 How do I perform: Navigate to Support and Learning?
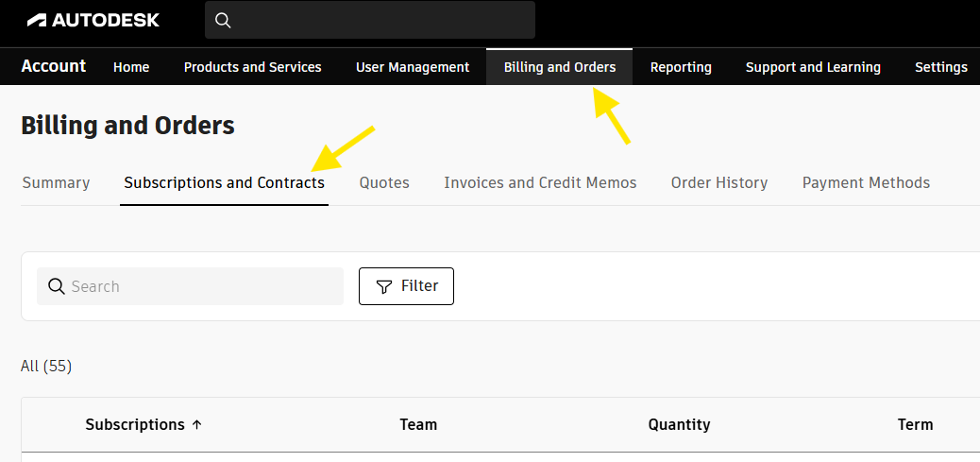(x=812, y=67)
